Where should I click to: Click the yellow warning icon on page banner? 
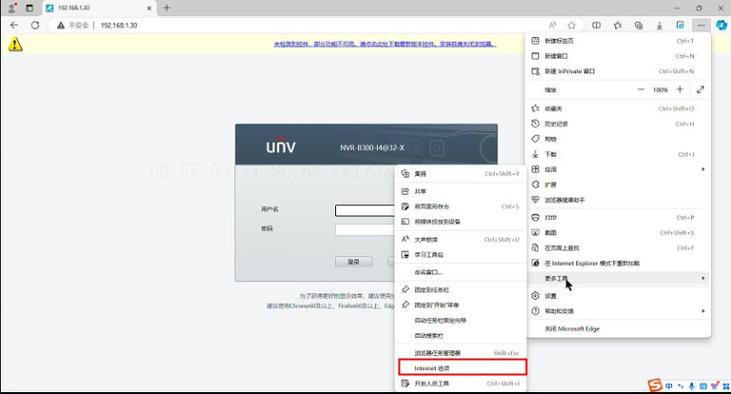coord(15,44)
